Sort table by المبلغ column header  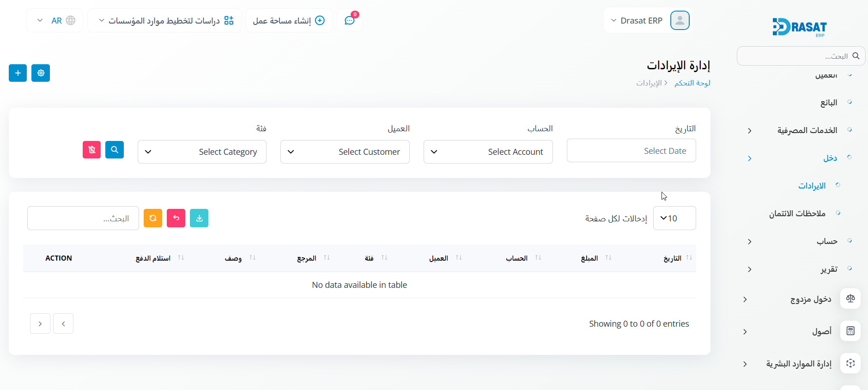589,258
